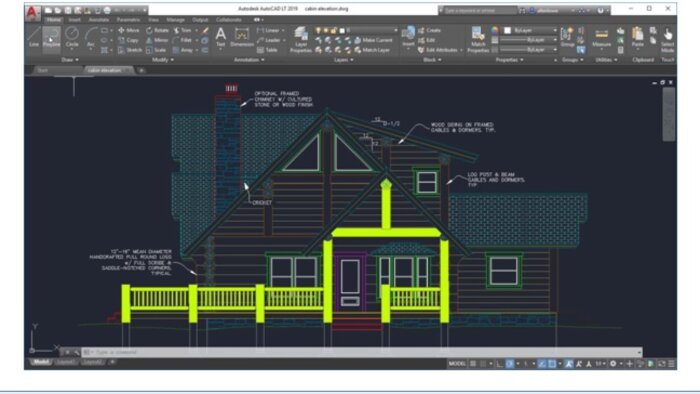Screen dimensions: 700x394
Task: Toggle MODEL space button in status bar
Action: 457,364
